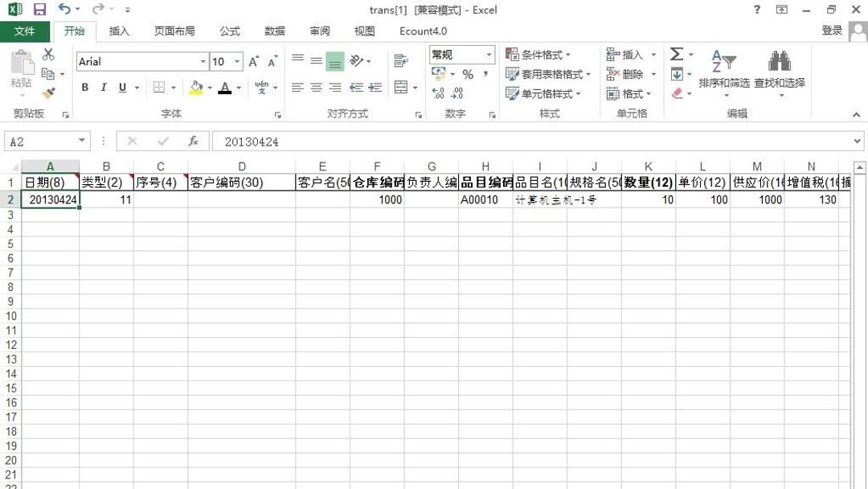Open the Arial font name dropdown
This screenshot has width=868, height=489.
click(x=203, y=61)
